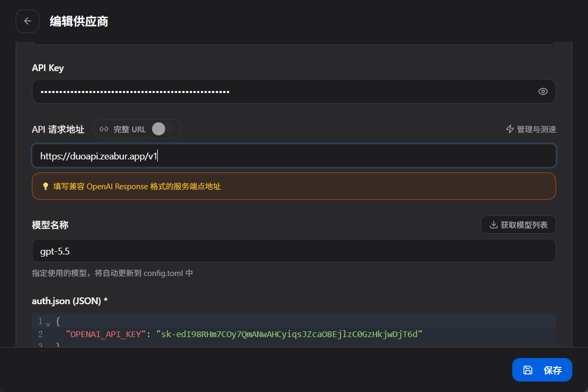Reveal the API Key with eye icon
The height and width of the screenshot is (392, 588).
pyautogui.click(x=543, y=91)
